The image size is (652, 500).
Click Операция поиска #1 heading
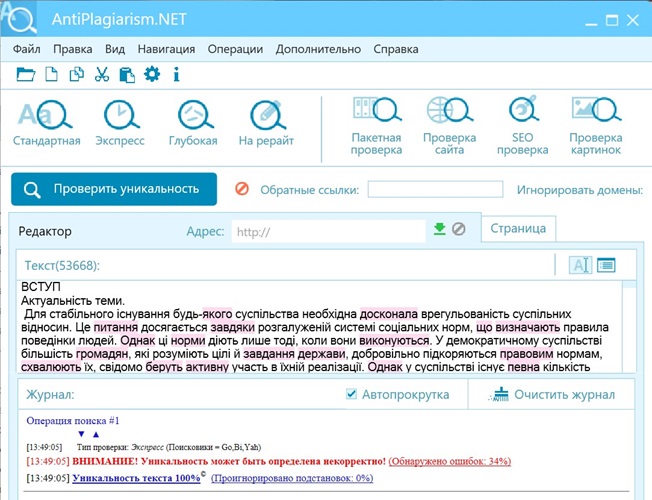[x=73, y=421]
